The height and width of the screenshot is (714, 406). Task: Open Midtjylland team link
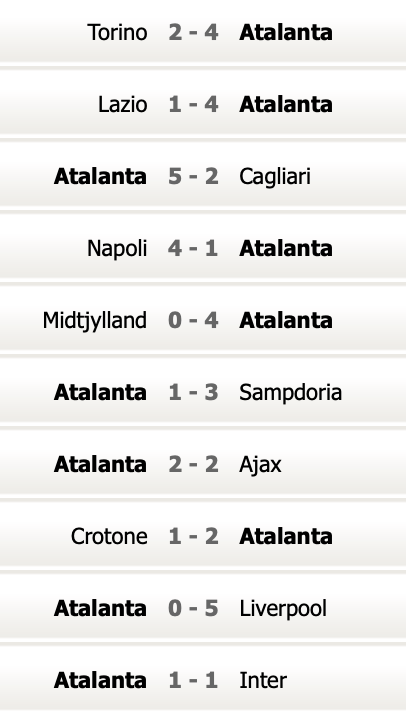coord(95,321)
